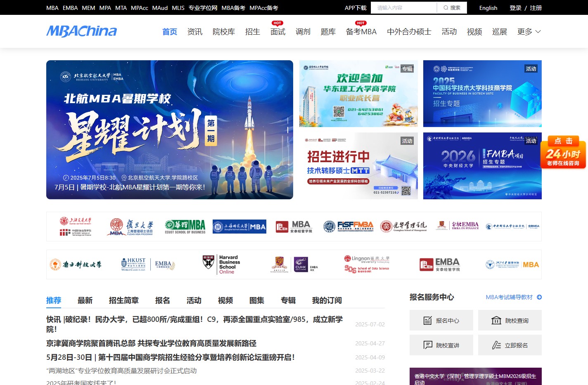588x385 pixels.
Task: Click the 注册 link
Action: pos(536,8)
